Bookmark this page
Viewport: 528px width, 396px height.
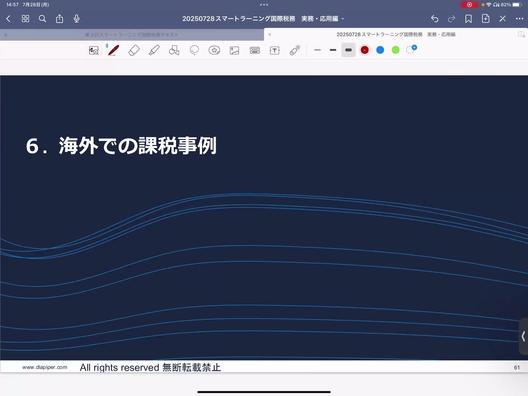tap(468, 19)
